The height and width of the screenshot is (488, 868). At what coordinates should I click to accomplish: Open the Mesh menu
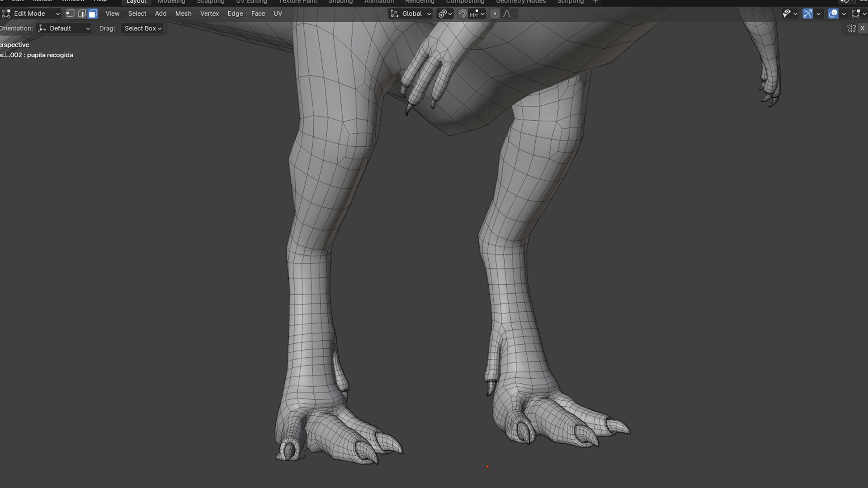pyautogui.click(x=183, y=14)
